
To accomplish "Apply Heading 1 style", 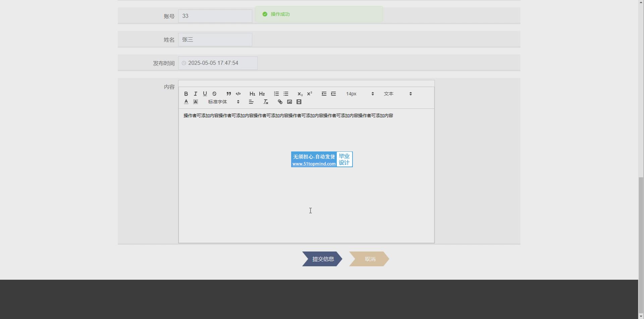I will tap(252, 94).
